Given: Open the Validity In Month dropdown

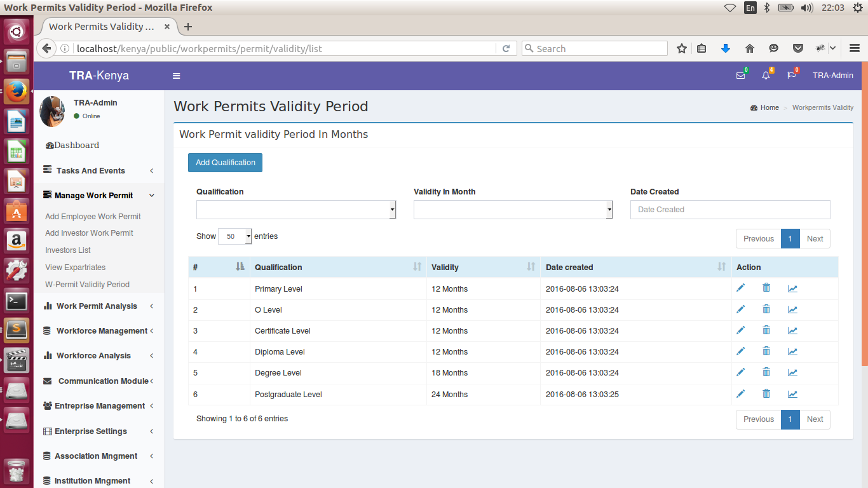Looking at the screenshot, I should tap(513, 210).
